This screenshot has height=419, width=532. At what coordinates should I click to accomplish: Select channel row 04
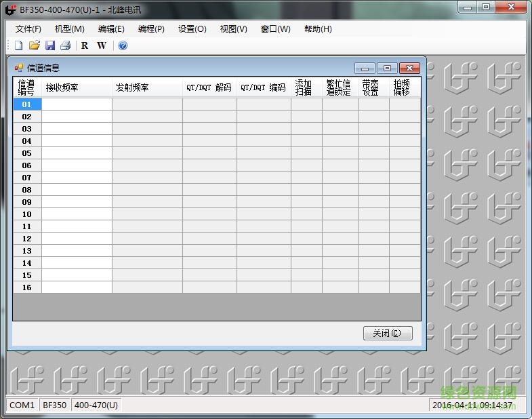[27, 141]
